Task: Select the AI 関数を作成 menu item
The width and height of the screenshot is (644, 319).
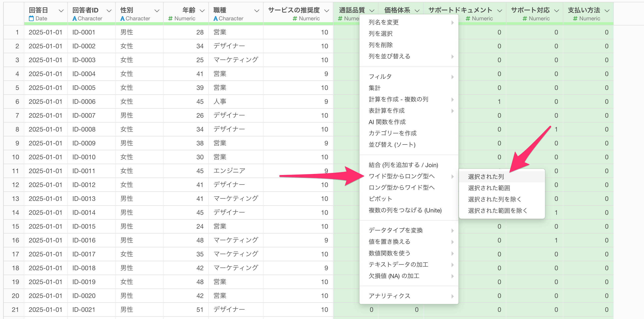Action: click(x=387, y=122)
